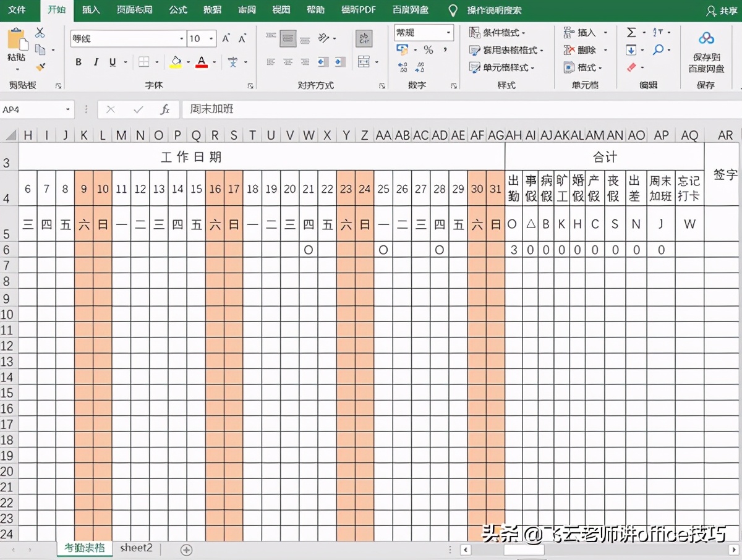Apply percent style formatting
Viewport: 742px width, 560px height.
[428, 50]
